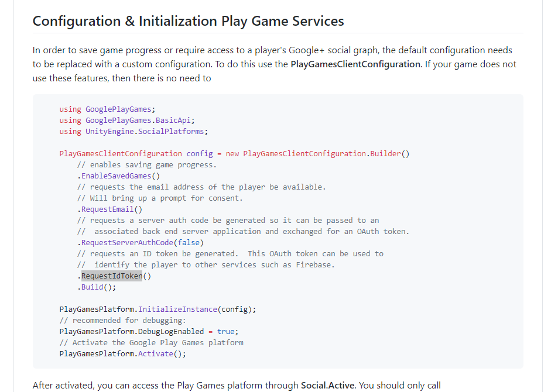Click the .RequestServerAuthCode(false) call

pos(140,243)
